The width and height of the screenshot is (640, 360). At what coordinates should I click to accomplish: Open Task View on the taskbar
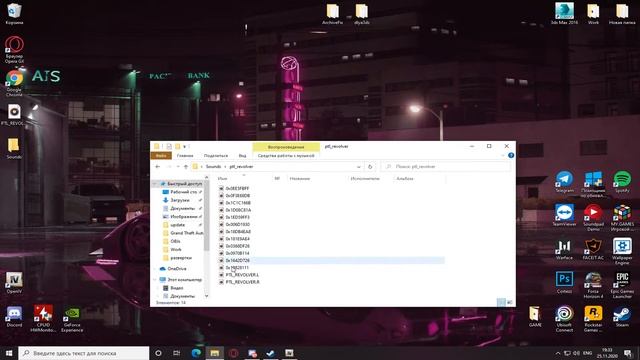click(177, 353)
